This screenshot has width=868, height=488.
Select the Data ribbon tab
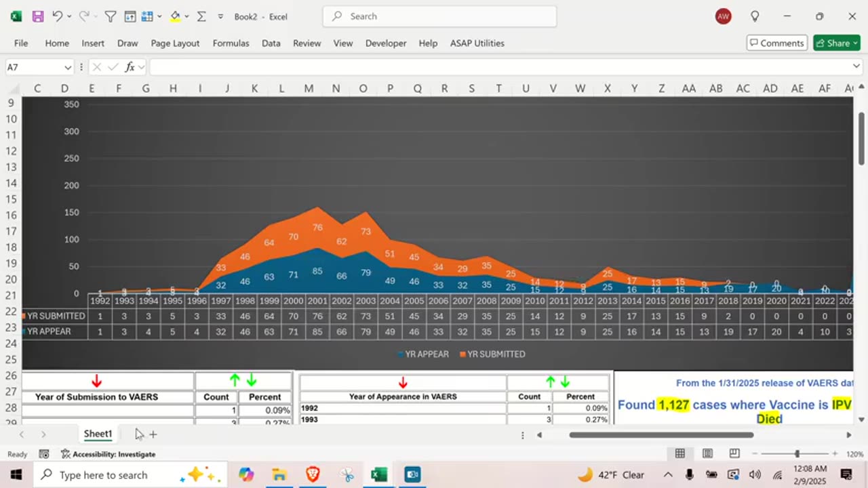coord(271,43)
